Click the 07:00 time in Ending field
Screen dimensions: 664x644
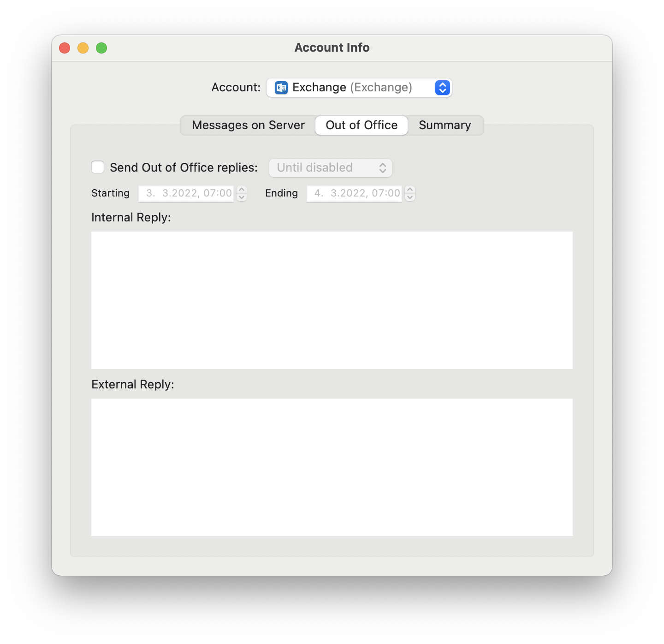386,193
